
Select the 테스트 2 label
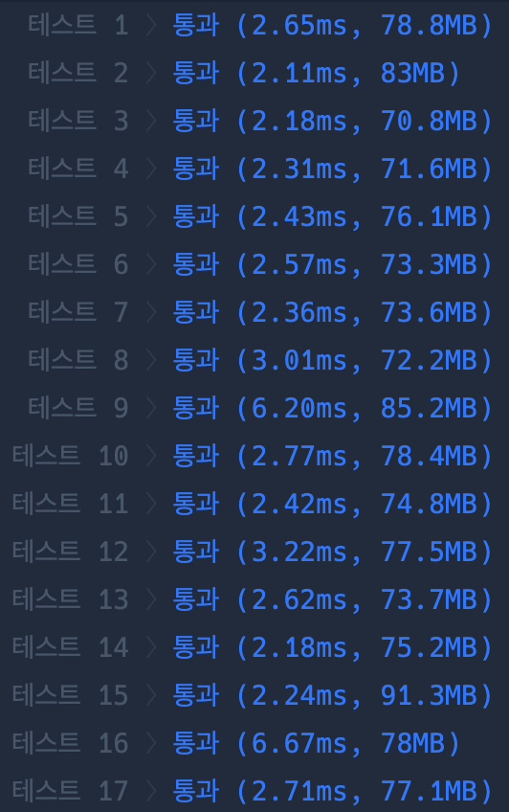click(x=78, y=73)
